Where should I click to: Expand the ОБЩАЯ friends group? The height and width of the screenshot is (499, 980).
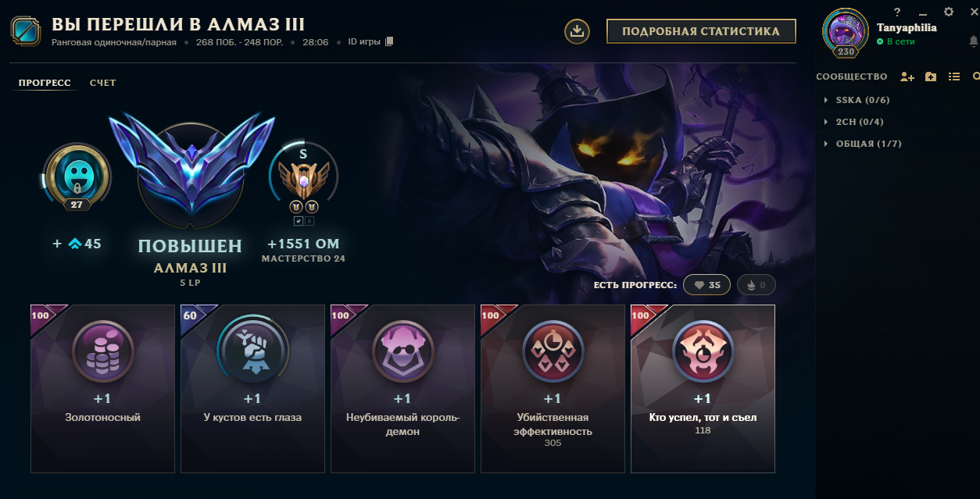[x=862, y=144]
